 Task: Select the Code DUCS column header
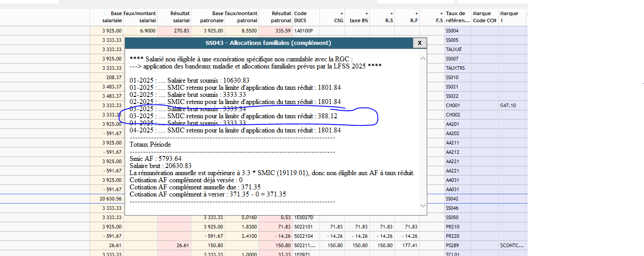point(306,17)
